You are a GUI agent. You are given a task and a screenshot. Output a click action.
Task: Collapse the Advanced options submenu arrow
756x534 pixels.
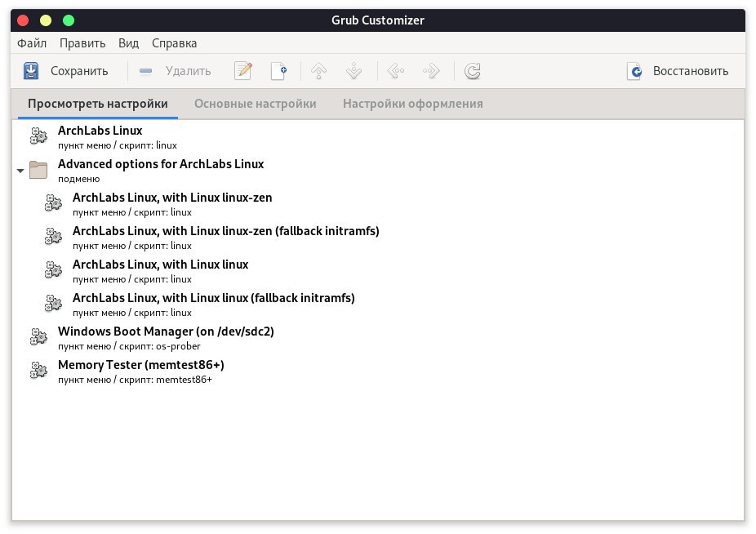(20, 171)
